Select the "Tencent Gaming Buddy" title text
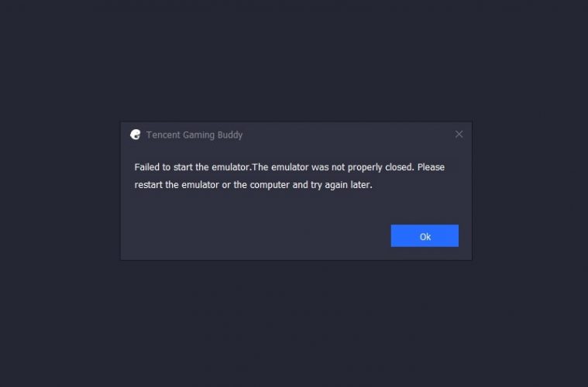 pyautogui.click(x=194, y=135)
